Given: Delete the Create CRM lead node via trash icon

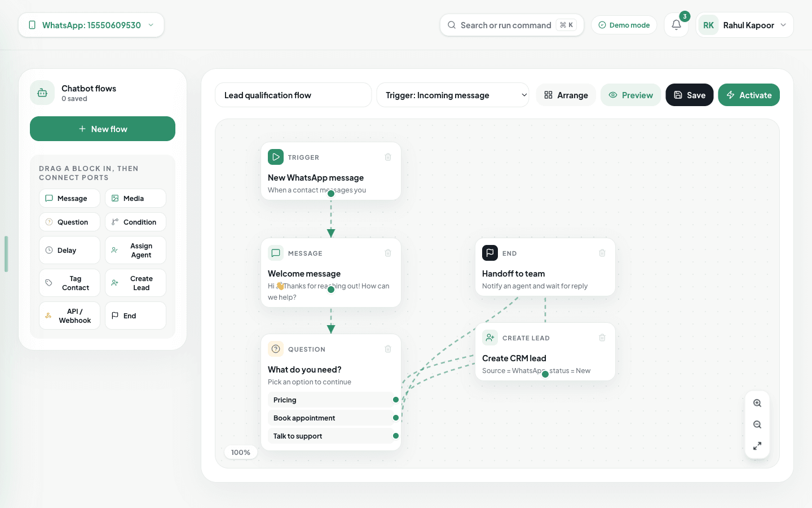Looking at the screenshot, I should [x=602, y=338].
